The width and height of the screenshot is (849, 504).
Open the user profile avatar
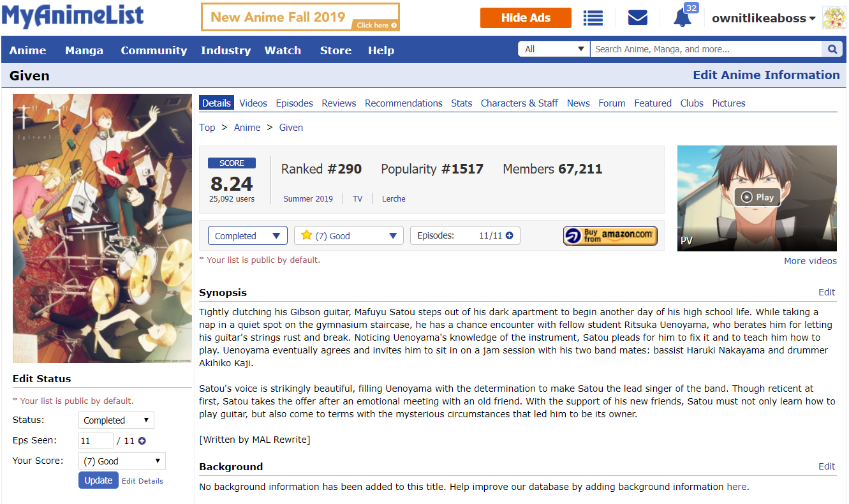tap(834, 18)
